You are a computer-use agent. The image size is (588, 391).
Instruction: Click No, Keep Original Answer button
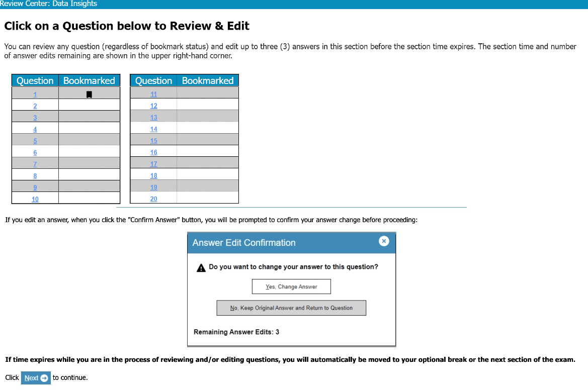click(291, 308)
